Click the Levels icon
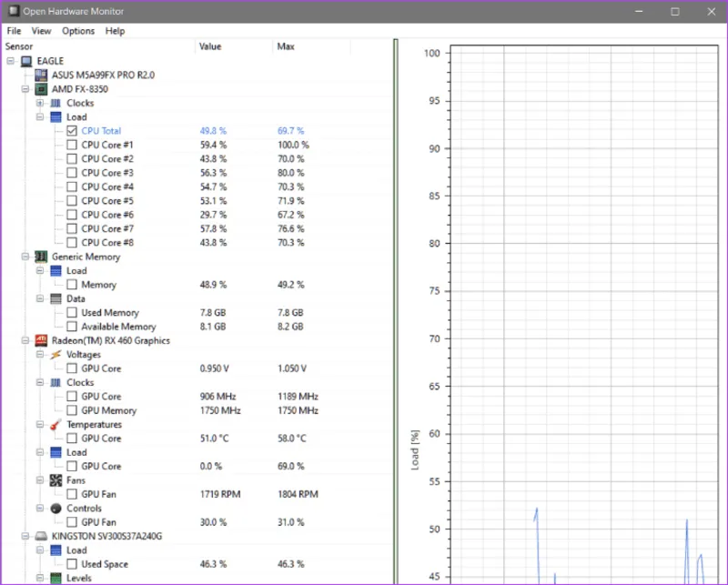The width and height of the screenshot is (728, 585). [56, 578]
